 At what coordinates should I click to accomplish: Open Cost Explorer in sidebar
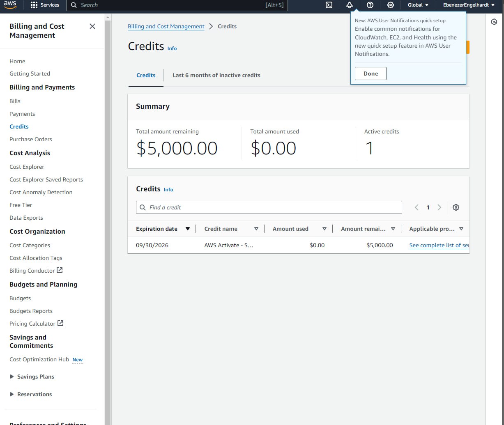[27, 167]
